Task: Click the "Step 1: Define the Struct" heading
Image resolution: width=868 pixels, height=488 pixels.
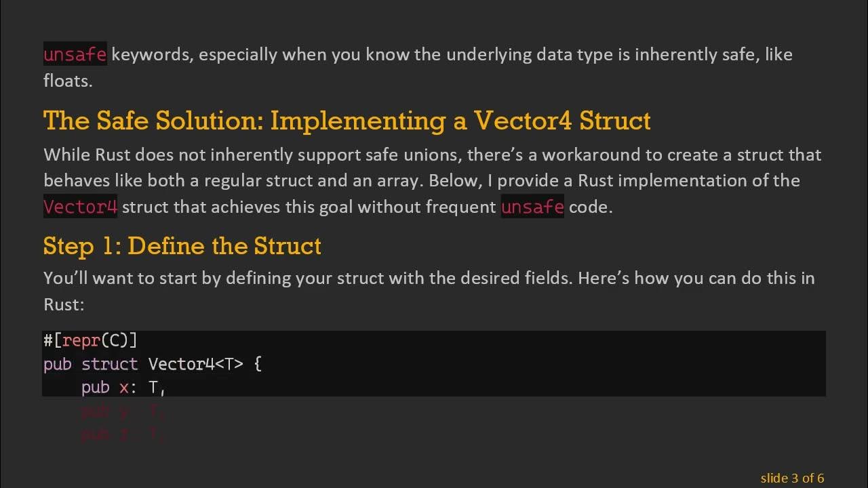Action: (x=182, y=245)
